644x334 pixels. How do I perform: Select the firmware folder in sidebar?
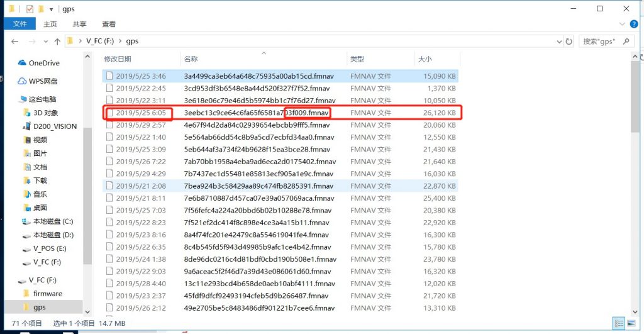tap(43, 293)
